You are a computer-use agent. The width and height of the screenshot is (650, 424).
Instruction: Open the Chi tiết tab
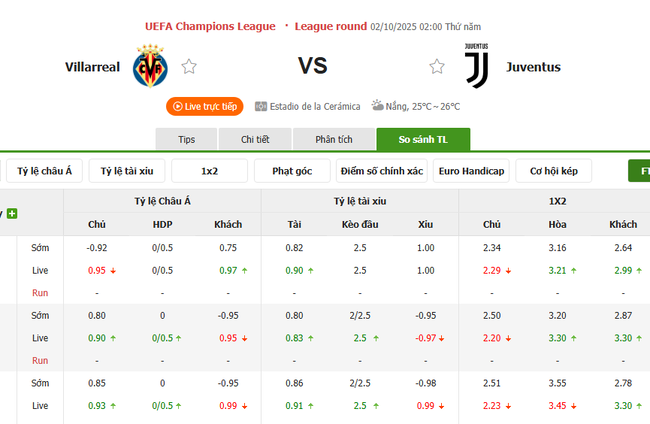(x=256, y=139)
